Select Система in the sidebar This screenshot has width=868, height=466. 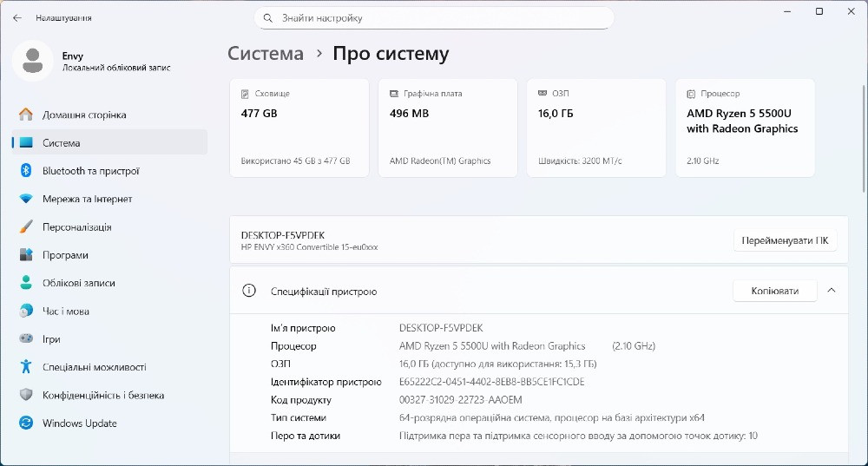[x=109, y=143]
